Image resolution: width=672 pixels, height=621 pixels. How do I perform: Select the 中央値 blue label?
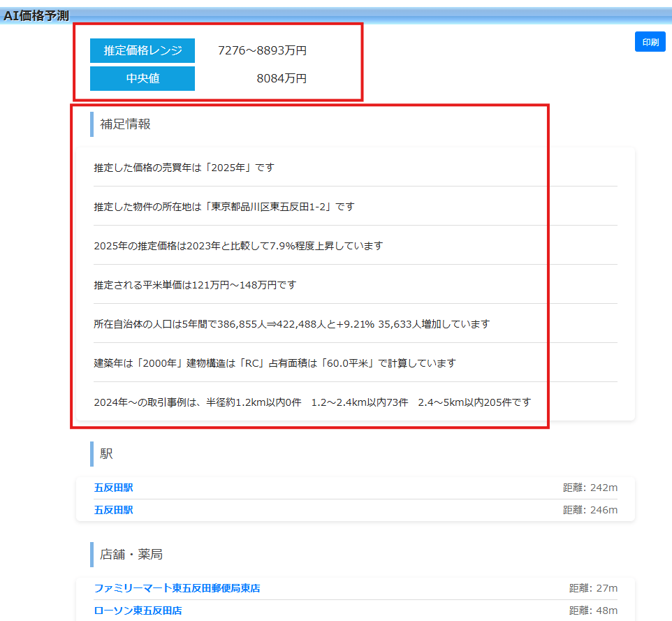tap(142, 78)
